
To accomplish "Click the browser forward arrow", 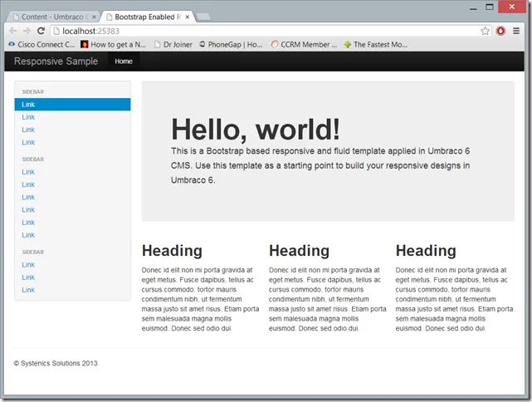I will click(27, 31).
